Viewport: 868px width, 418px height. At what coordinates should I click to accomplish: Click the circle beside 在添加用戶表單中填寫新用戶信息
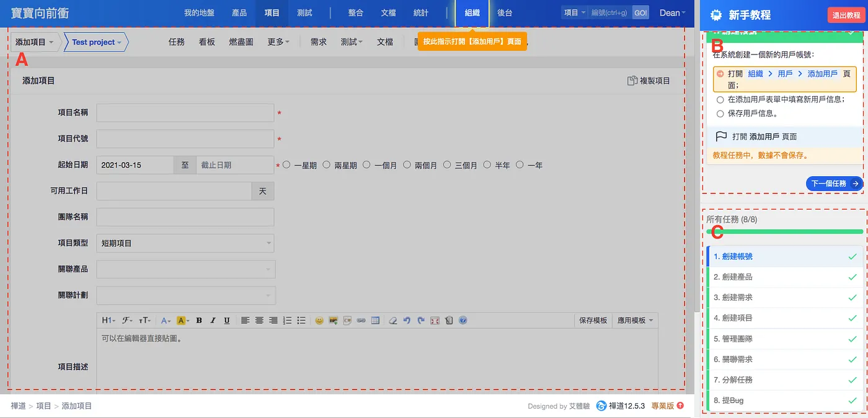click(x=720, y=99)
